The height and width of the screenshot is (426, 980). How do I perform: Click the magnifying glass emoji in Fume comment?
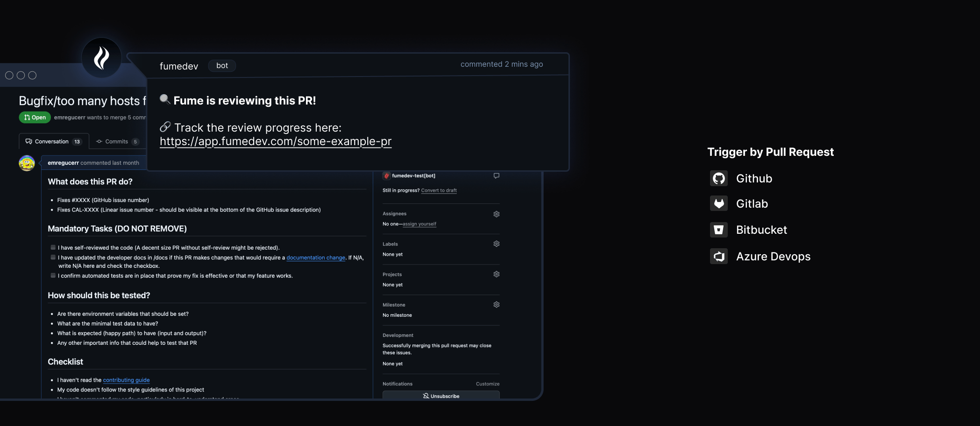tap(165, 99)
